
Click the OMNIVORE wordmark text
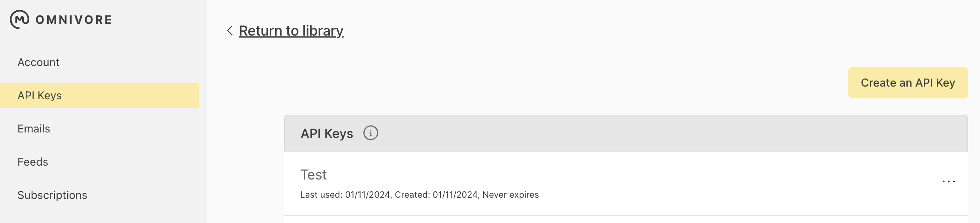click(74, 20)
